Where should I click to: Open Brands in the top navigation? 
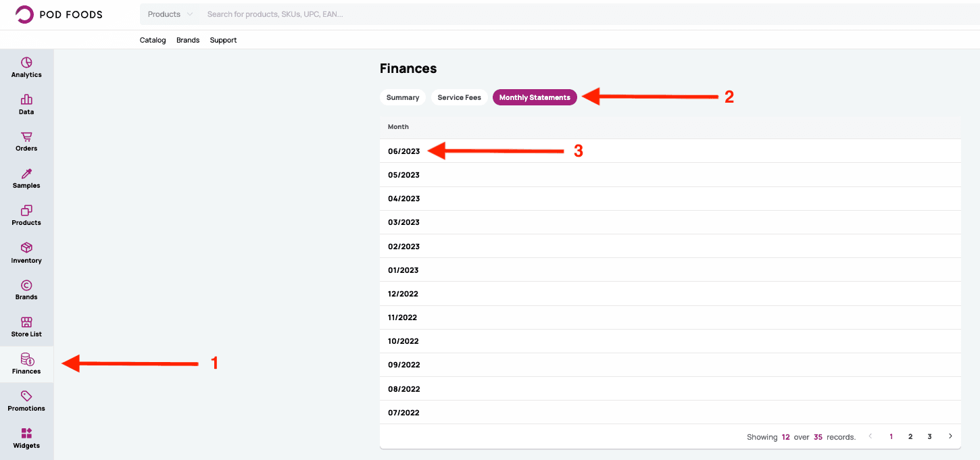pos(188,40)
